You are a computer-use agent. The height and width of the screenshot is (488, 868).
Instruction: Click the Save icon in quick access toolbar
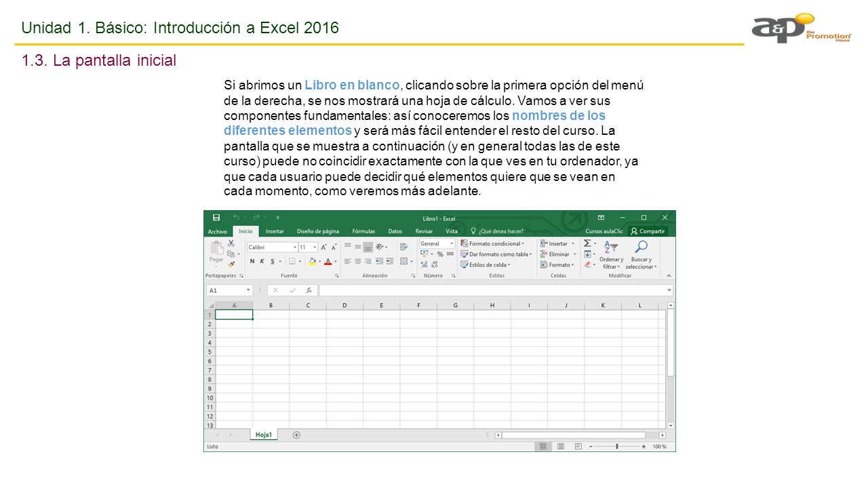[216, 218]
